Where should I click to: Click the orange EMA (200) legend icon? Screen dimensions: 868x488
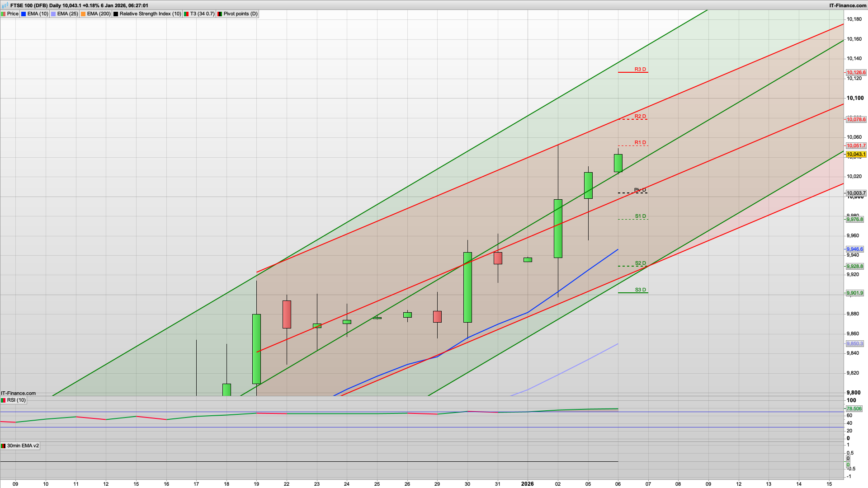(83, 14)
